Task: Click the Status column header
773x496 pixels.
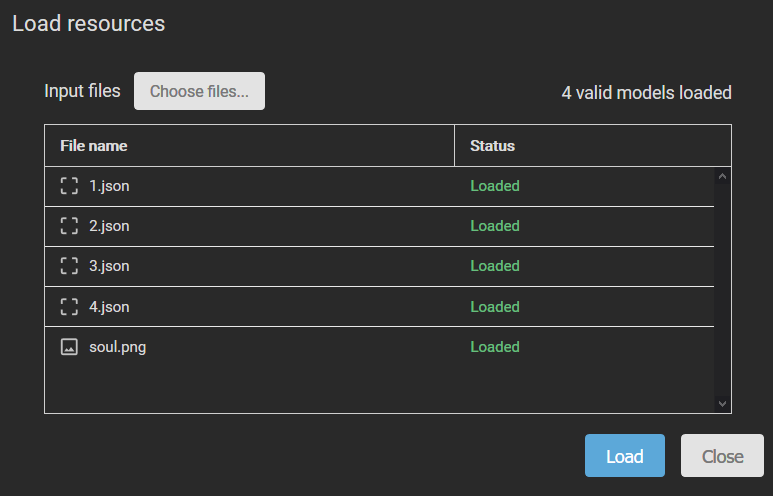Action: tap(492, 146)
